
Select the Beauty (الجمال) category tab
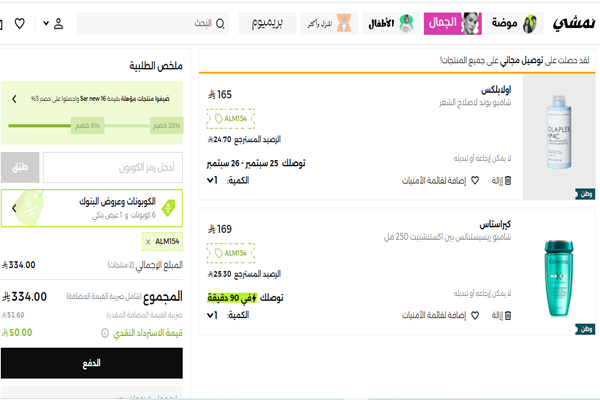coord(453,23)
